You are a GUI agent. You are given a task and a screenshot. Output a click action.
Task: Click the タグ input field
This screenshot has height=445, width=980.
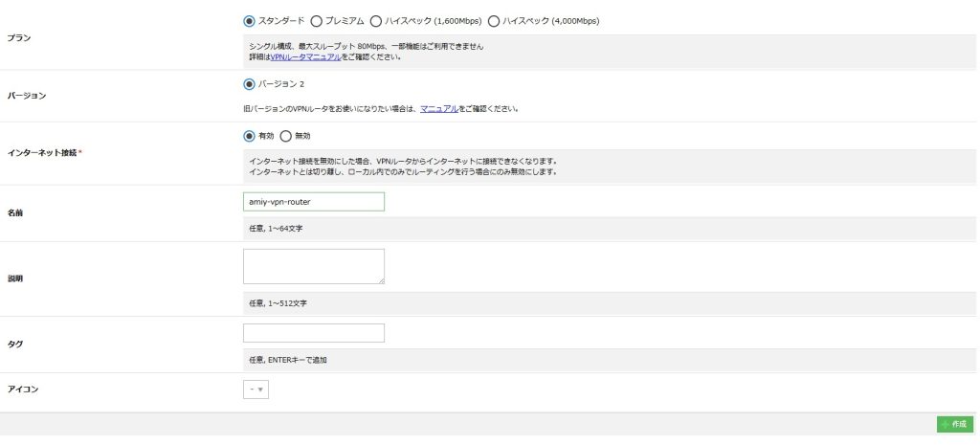(x=313, y=333)
